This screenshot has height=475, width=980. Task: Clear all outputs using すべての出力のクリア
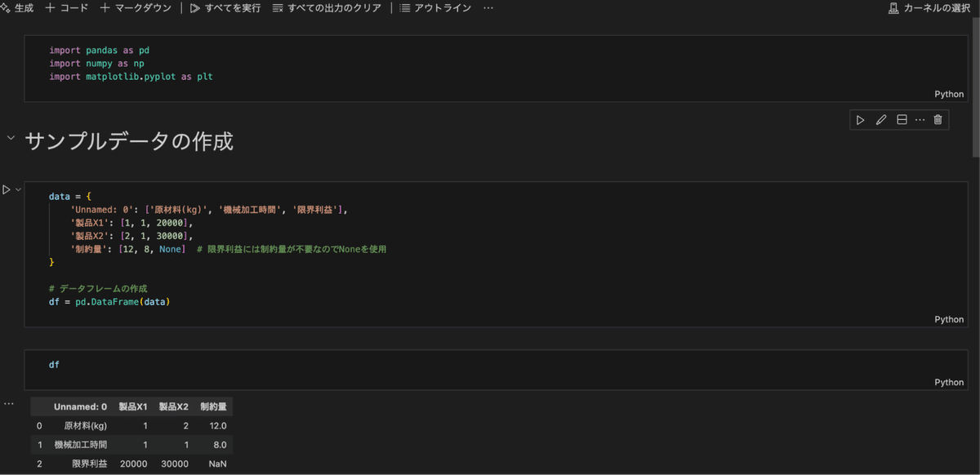325,7
